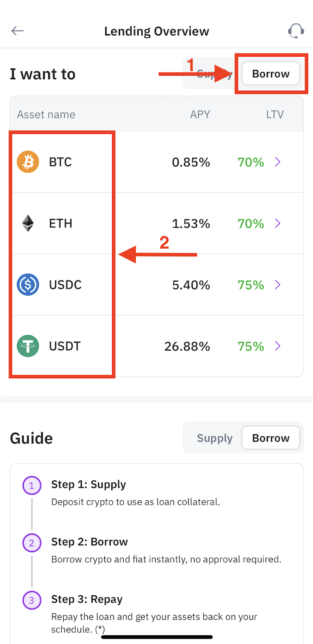313x644 pixels.
Task: Expand BTC row chevron
Action: (278, 162)
